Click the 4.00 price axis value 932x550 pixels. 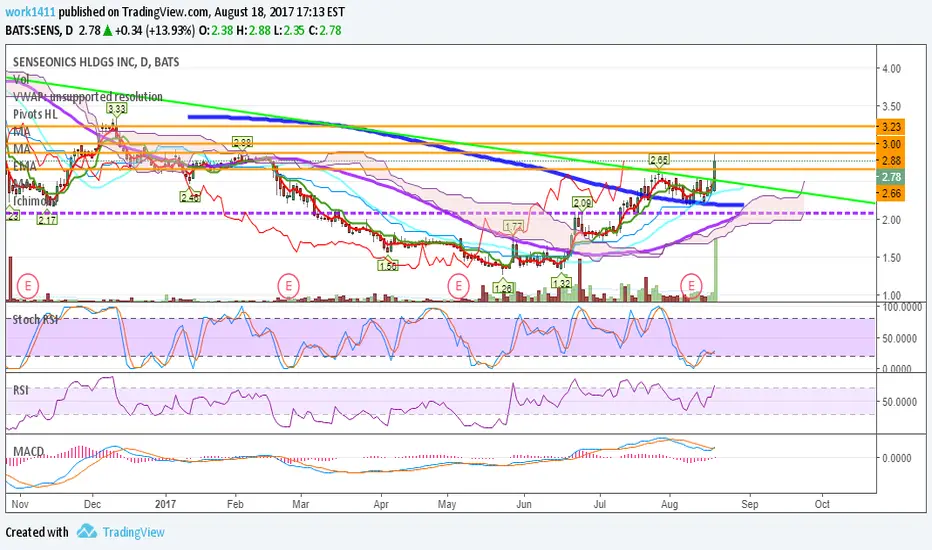[x=892, y=68]
